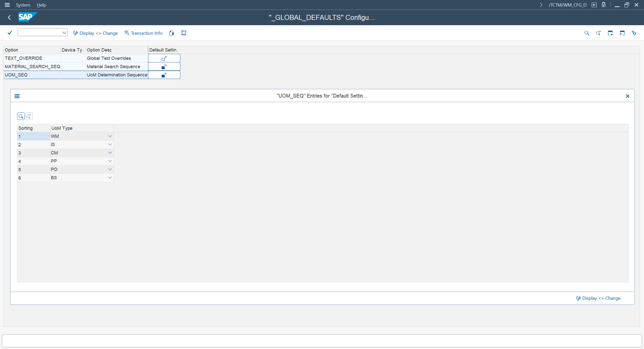Click Transaction Info toolbar button

(144, 33)
